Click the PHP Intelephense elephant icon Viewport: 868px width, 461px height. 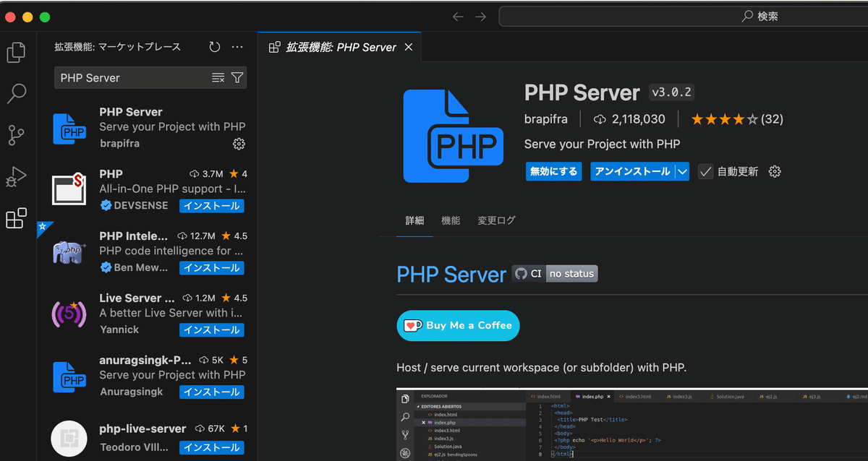click(69, 252)
